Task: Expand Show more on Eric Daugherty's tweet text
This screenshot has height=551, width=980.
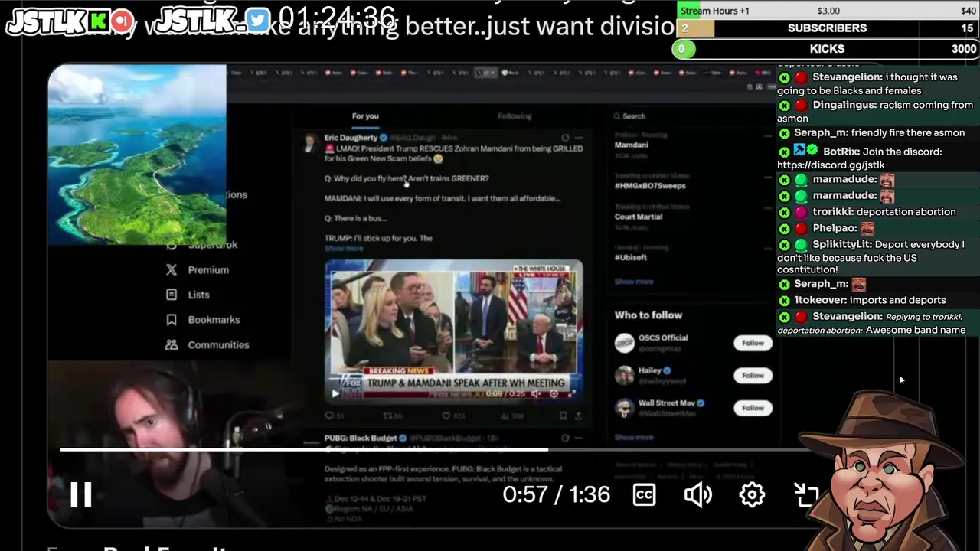Action: tap(344, 249)
